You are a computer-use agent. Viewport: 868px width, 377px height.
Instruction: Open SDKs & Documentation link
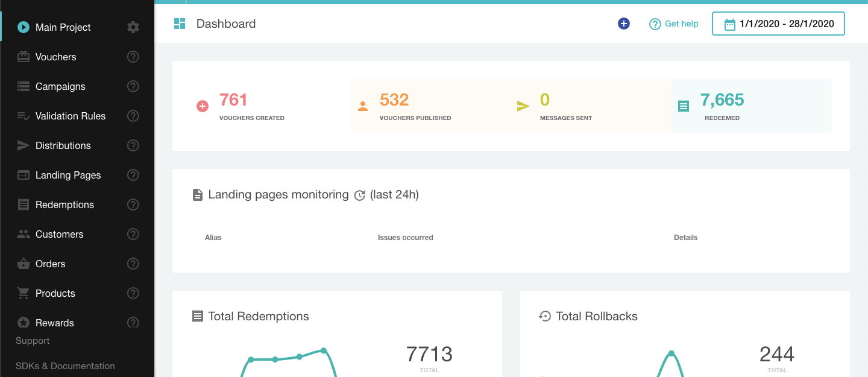pos(65,366)
